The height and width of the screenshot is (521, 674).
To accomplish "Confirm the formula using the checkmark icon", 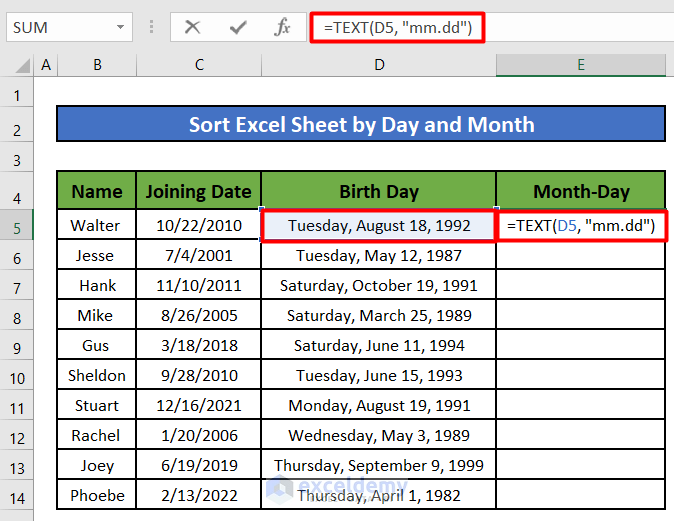I will [238, 28].
